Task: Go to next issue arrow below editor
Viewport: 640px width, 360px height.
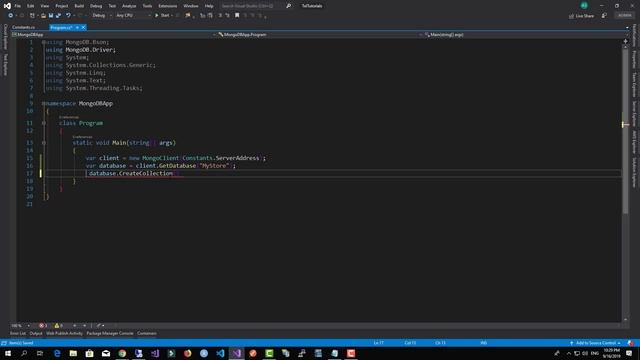Action: 84,325
